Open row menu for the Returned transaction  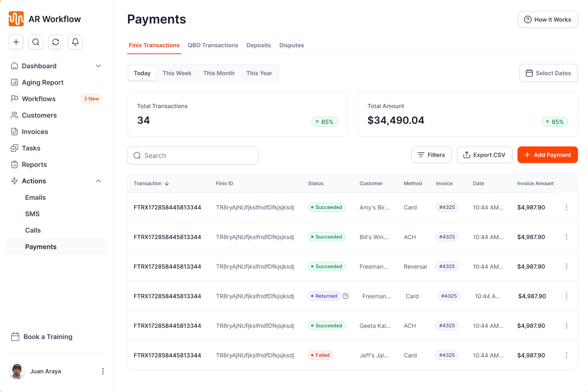566,296
